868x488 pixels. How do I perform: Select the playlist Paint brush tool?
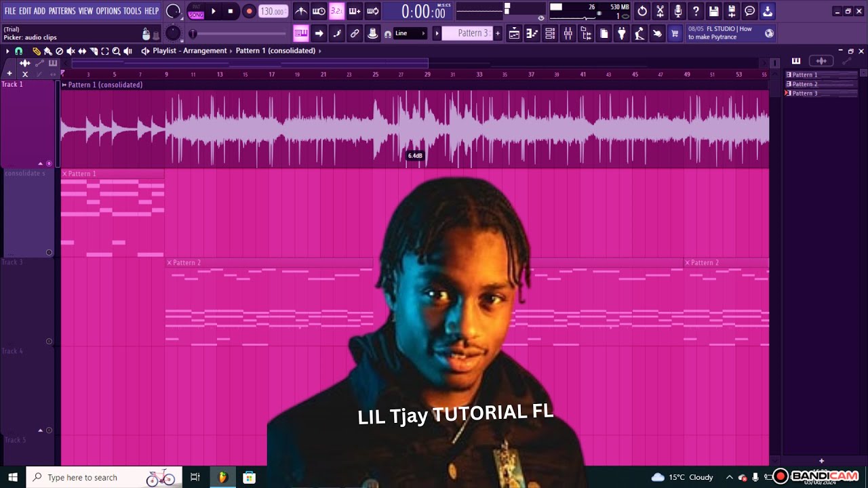click(47, 51)
